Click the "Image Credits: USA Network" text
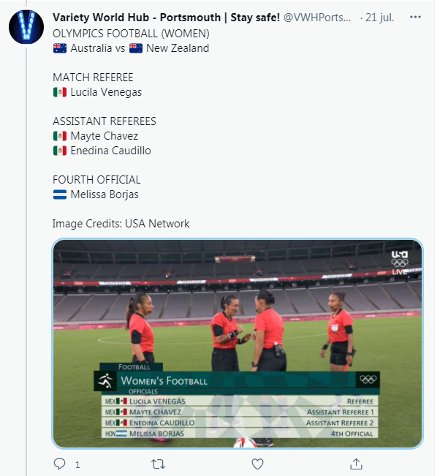 (121, 224)
